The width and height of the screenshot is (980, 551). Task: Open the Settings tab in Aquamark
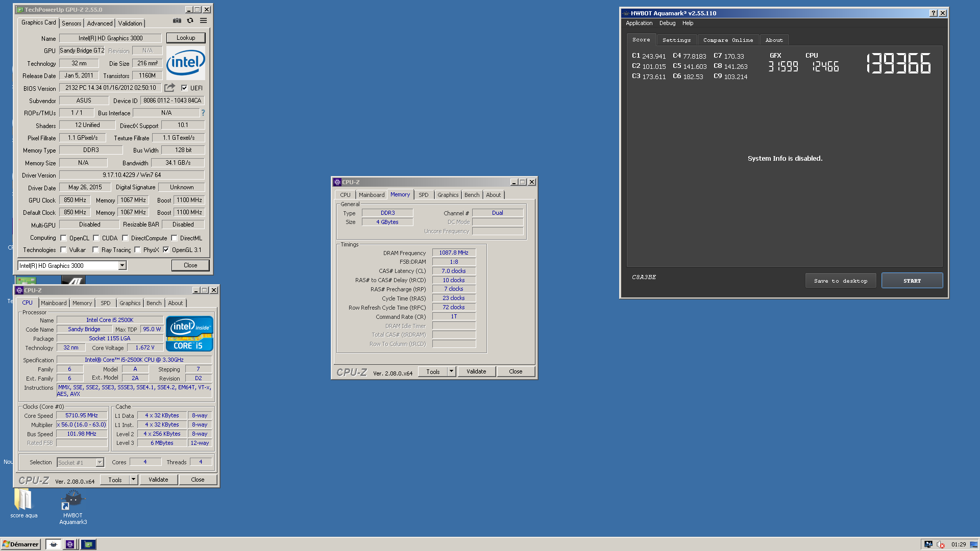click(x=676, y=40)
